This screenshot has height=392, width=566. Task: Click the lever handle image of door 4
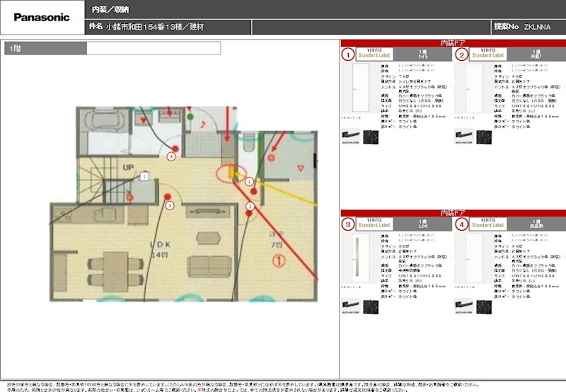[464, 306]
